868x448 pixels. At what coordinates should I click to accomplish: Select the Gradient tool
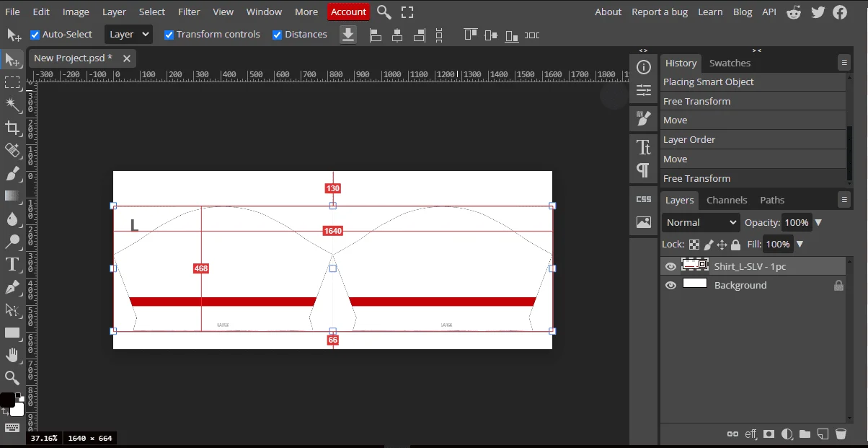[x=12, y=196]
